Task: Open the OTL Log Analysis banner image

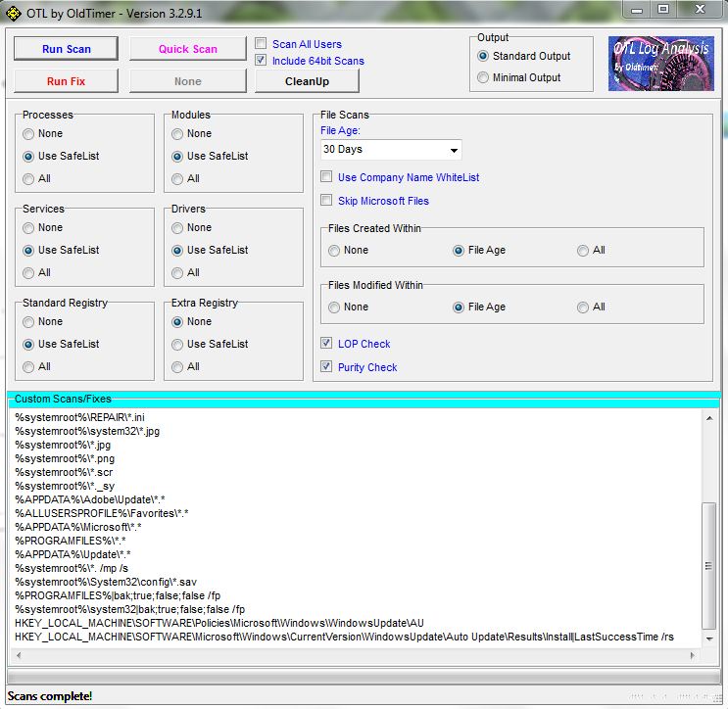Action: tap(660, 64)
